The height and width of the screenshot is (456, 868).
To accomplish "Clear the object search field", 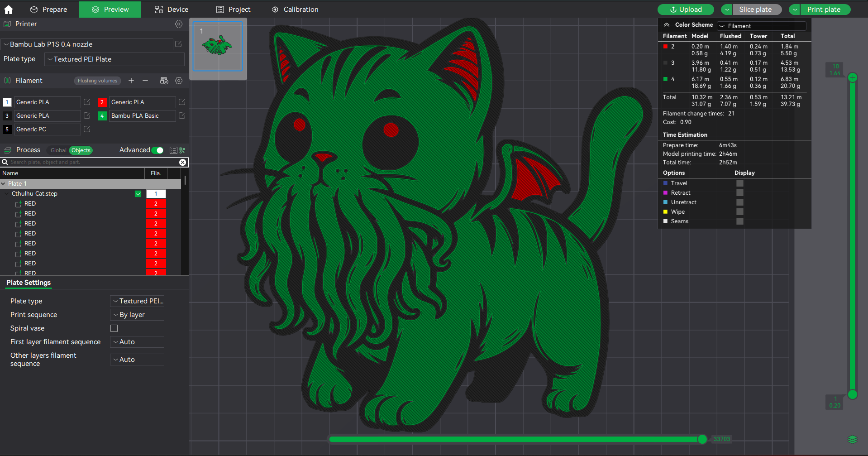I will point(183,162).
